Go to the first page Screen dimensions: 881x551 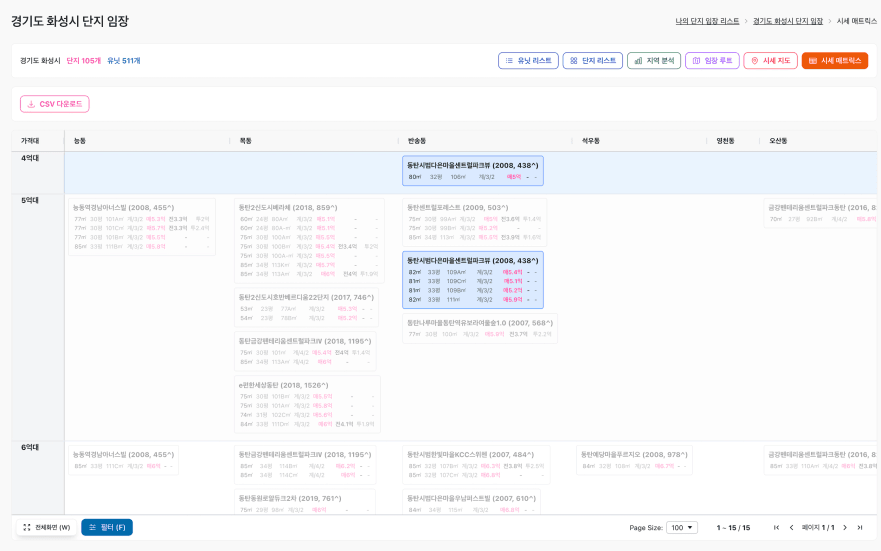point(776,527)
